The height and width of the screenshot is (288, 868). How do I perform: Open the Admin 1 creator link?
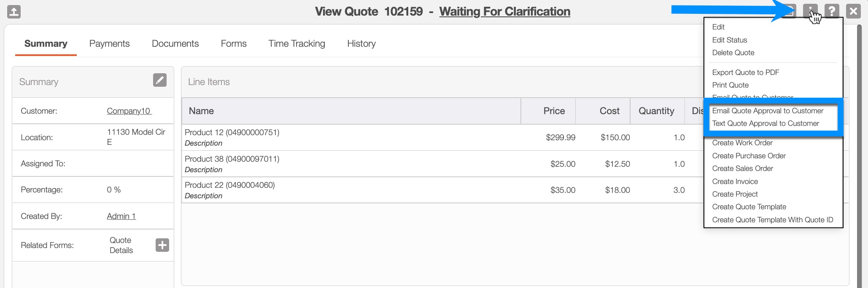pyautogui.click(x=121, y=216)
